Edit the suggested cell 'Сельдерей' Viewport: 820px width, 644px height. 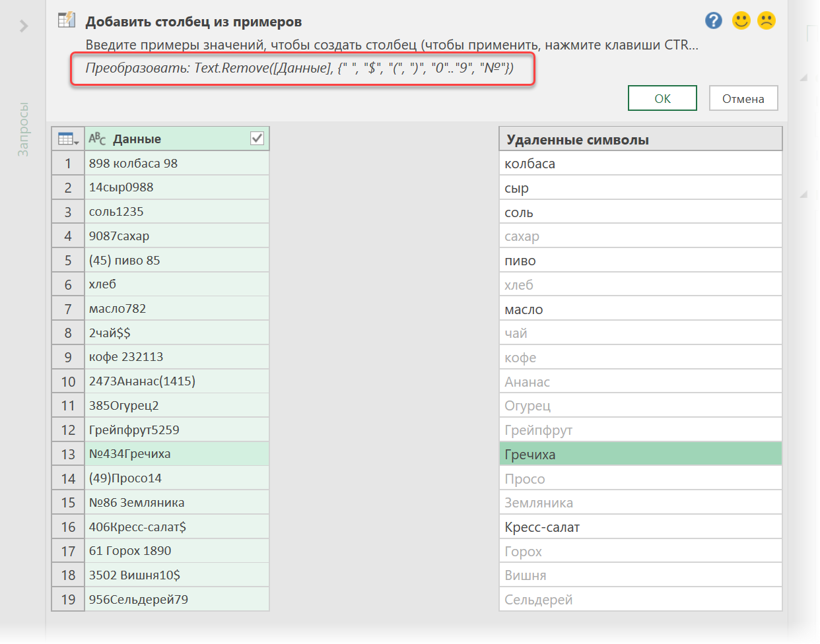coord(640,600)
